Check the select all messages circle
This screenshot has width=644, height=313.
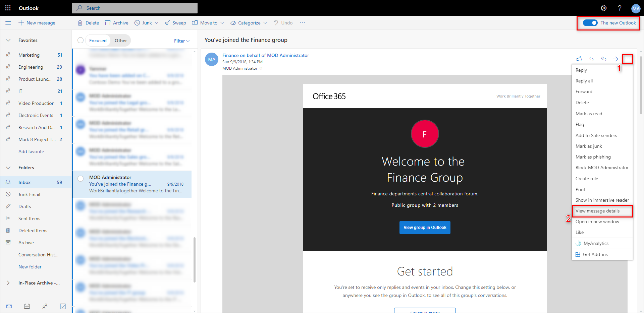80,40
